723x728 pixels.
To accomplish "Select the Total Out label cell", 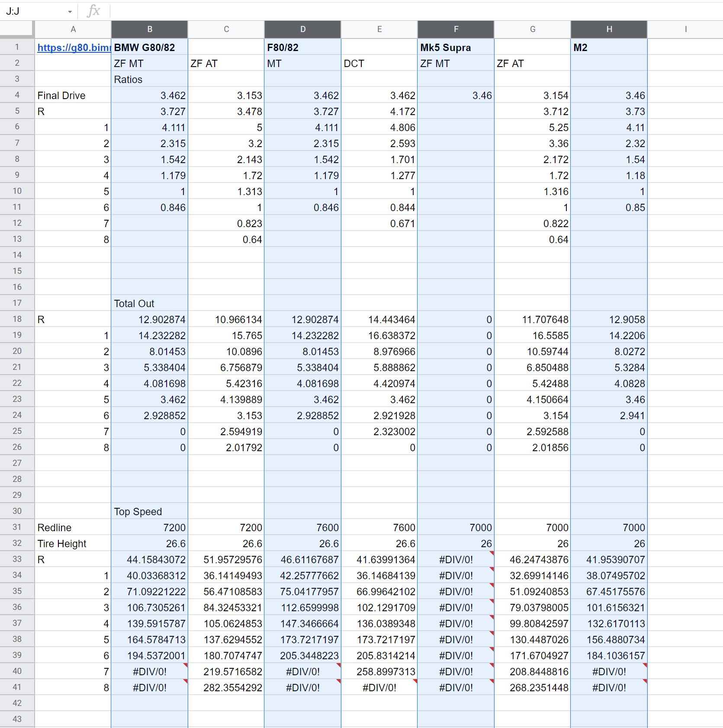I will click(x=150, y=303).
